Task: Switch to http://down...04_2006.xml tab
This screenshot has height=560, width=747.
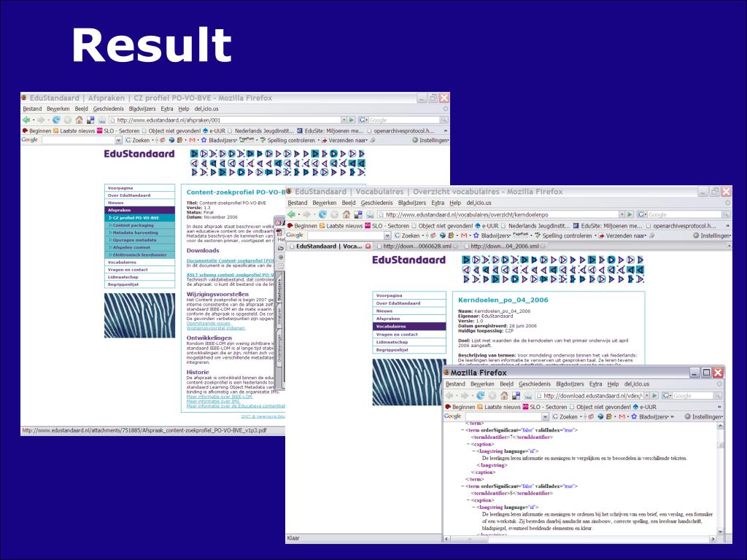Action: click(505, 246)
